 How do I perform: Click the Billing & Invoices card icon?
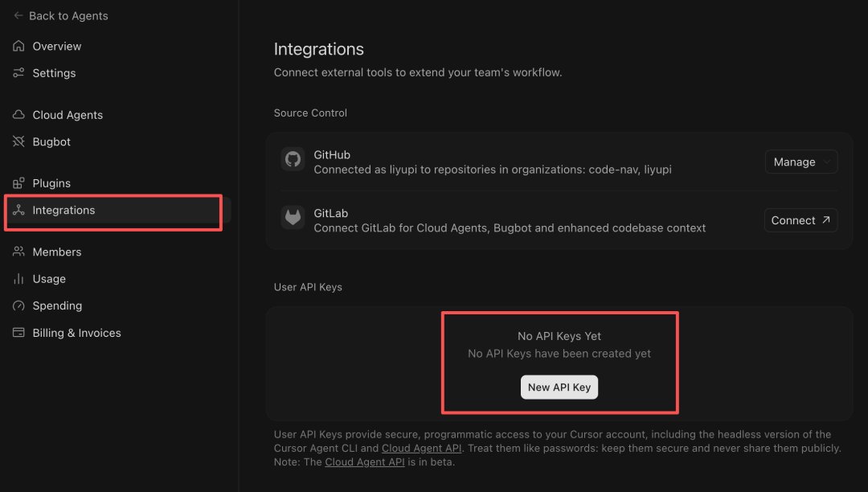[x=18, y=333]
